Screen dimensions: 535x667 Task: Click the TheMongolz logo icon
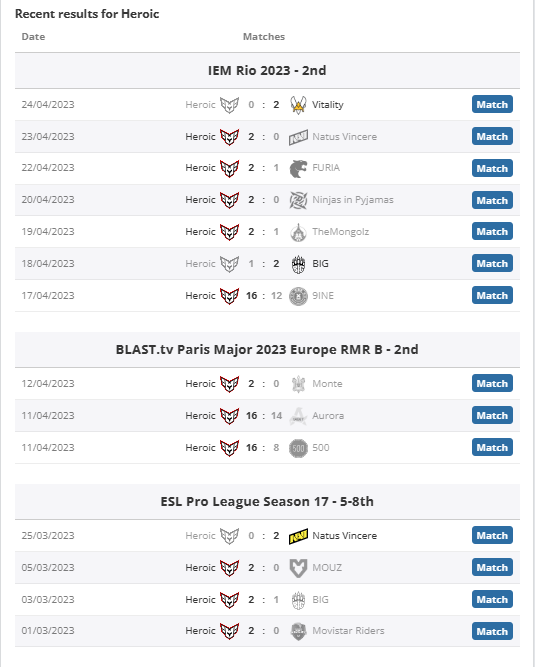[298, 232]
